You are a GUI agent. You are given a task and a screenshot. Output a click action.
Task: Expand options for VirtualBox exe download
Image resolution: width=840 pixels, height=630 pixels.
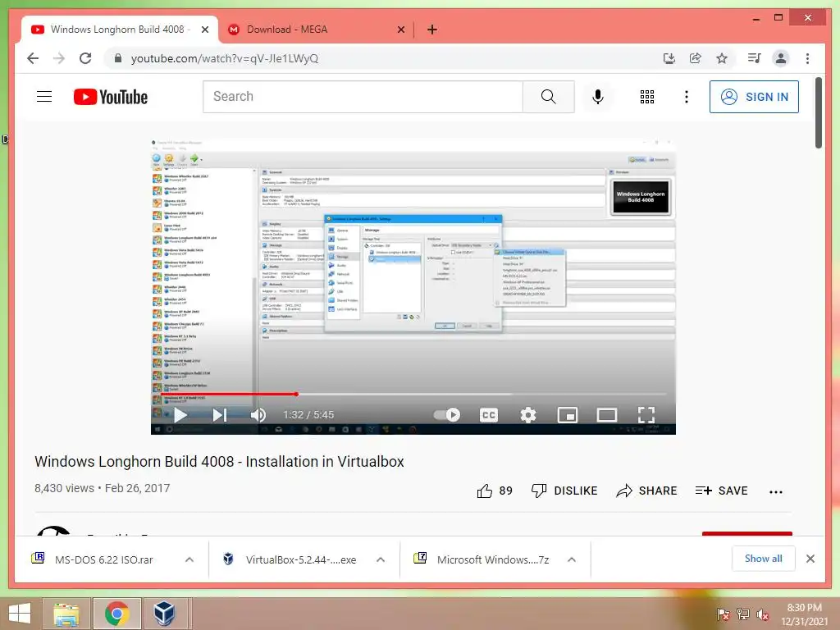click(381, 559)
